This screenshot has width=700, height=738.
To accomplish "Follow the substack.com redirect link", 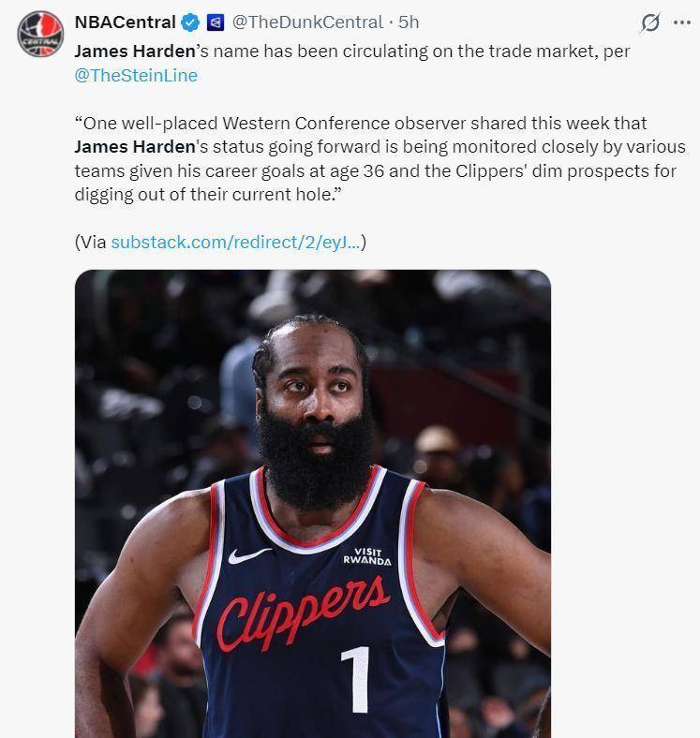I will pos(235,242).
